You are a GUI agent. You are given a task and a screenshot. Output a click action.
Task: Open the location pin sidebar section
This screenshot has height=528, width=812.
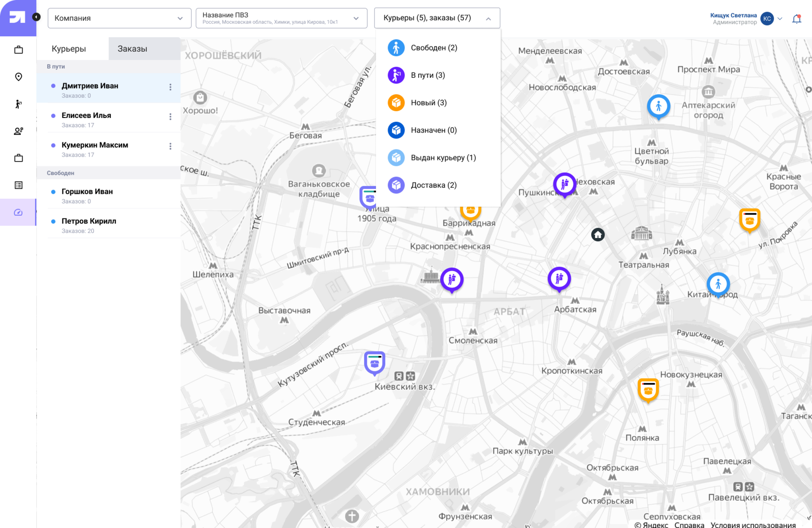pos(18,77)
